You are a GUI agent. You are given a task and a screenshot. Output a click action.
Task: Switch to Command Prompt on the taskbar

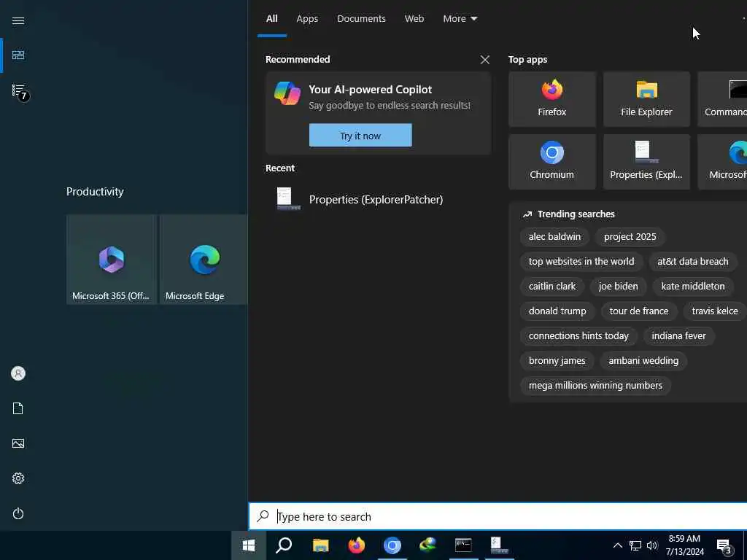pos(463,545)
